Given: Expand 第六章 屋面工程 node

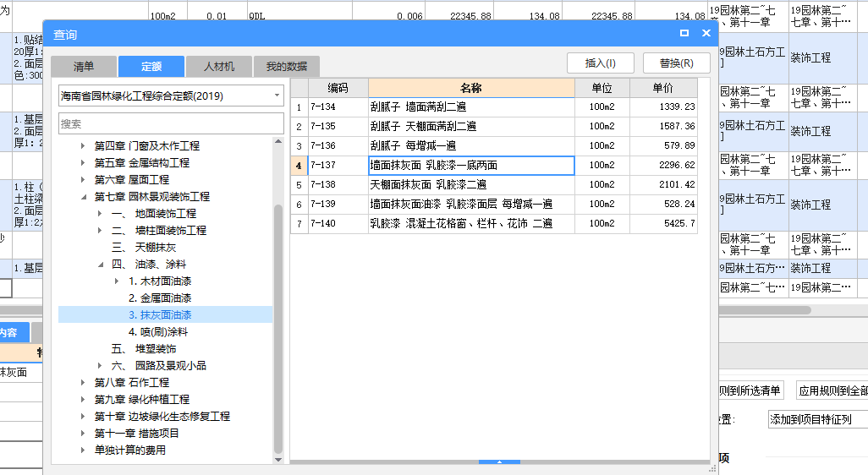Looking at the screenshot, I should (82, 180).
